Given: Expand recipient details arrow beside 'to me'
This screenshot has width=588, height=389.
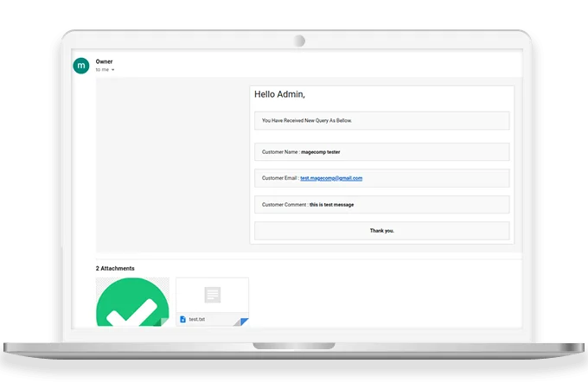Looking at the screenshot, I should point(113,70).
